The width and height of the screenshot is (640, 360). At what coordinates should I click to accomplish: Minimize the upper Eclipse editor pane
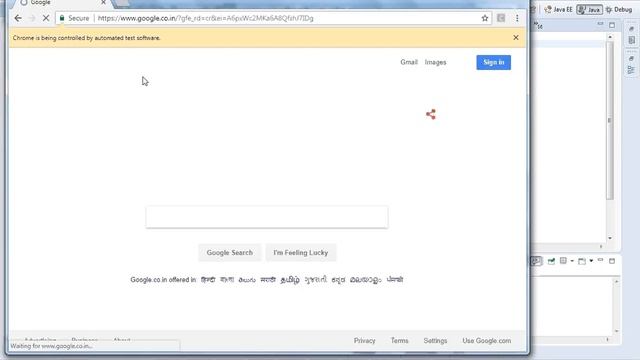(600, 24)
